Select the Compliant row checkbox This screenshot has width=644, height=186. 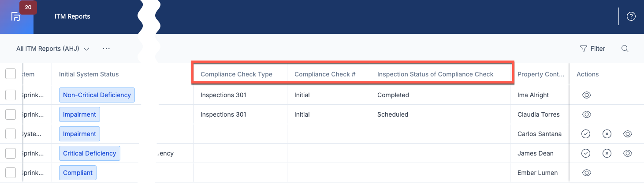pos(11,173)
